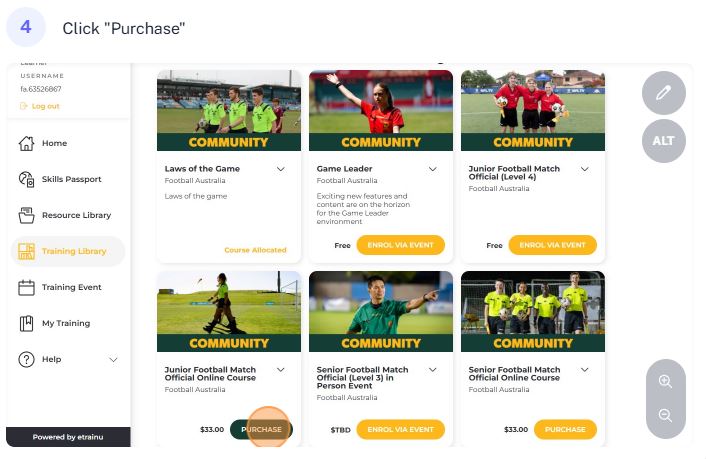
Task: Open Skills Passport icon in sidebar
Action: pyautogui.click(x=26, y=179)
